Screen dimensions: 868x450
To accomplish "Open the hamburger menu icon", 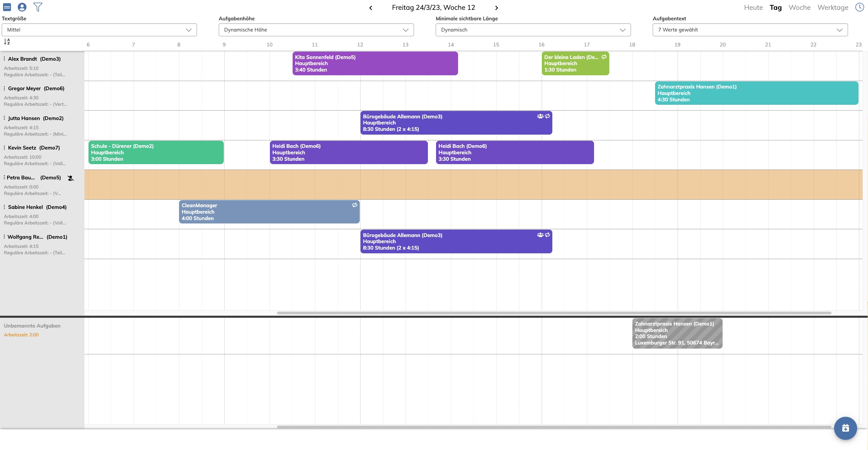I will click(7, 7).
